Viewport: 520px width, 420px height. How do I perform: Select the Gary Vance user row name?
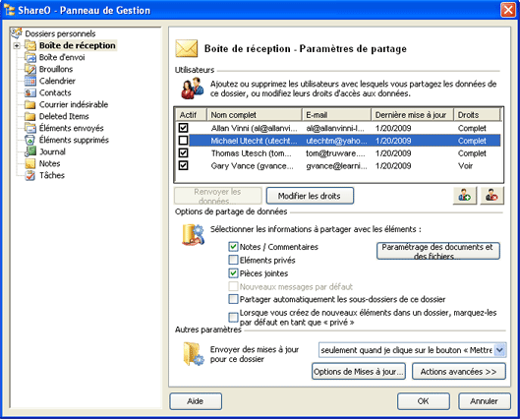pos(252,166)
